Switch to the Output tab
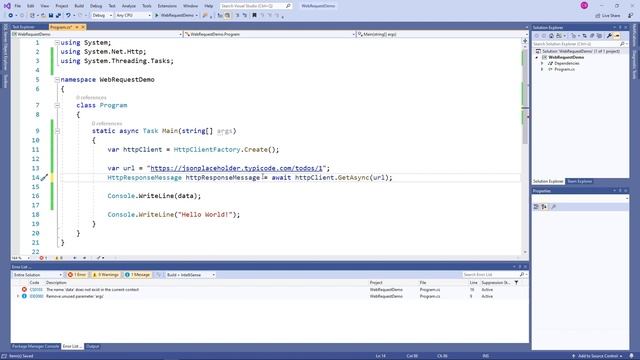The width and height of the screenshot is (640, 360). tap(93, 346)
